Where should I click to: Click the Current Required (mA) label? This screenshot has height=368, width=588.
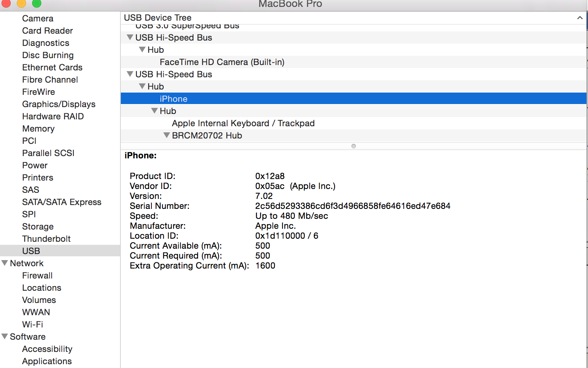pos(176,256)
